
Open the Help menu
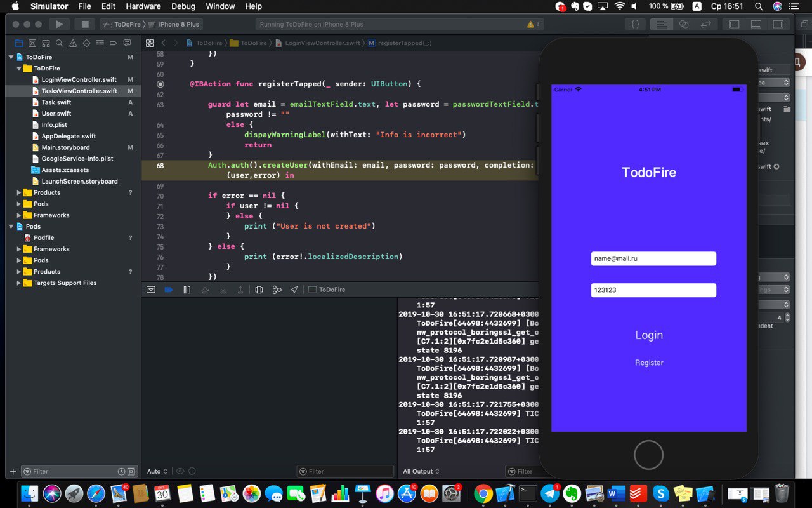[254, 6]
